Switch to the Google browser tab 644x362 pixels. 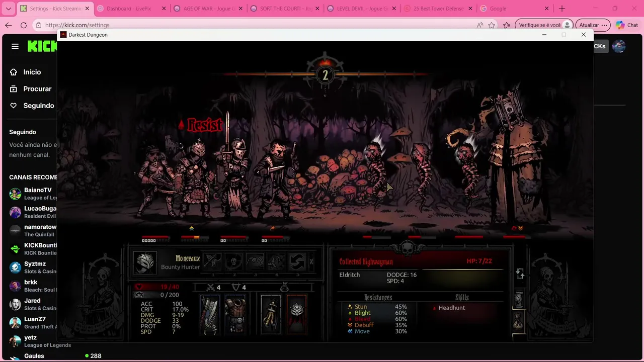click(x=515, y=9)
